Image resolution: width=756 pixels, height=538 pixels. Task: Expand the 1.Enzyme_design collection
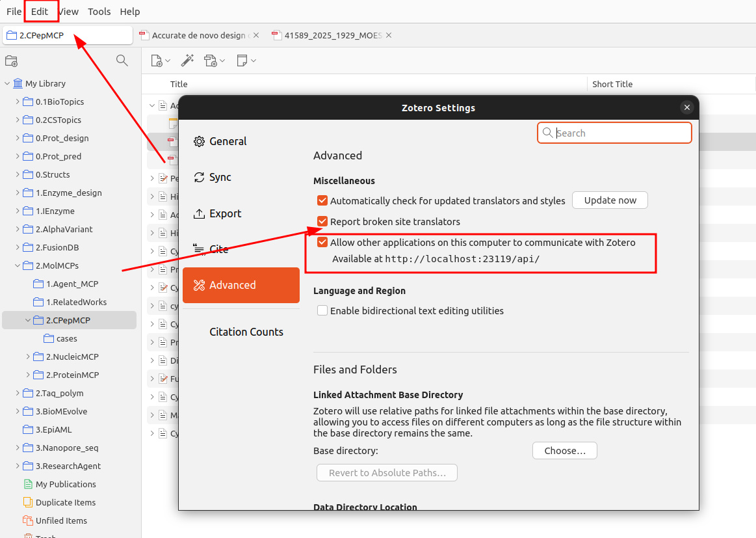pyautogui.click(x=18, y=193)
